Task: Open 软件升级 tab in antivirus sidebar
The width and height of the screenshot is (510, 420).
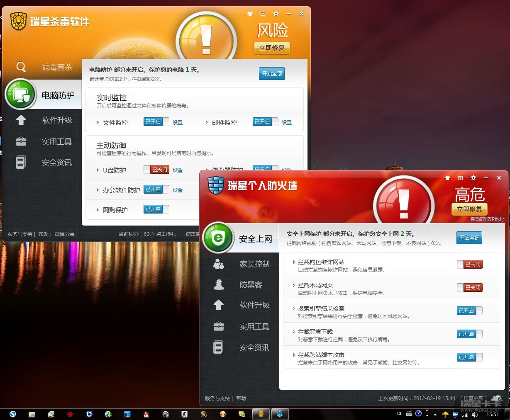Action: [57, 120]
